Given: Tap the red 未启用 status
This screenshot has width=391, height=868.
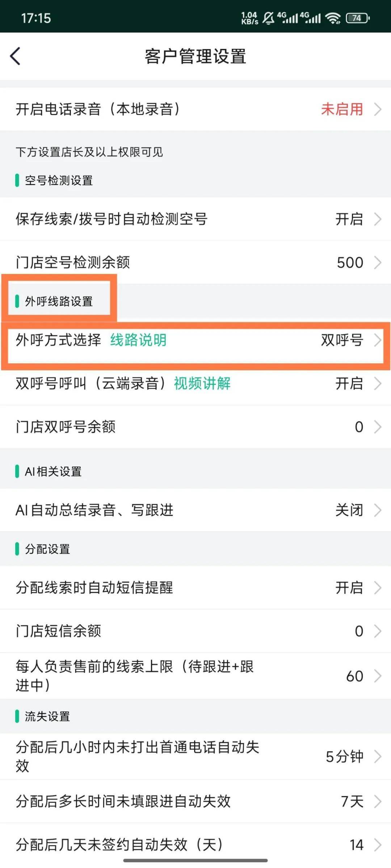Looking at the screenshot, I should coord(342,109).
